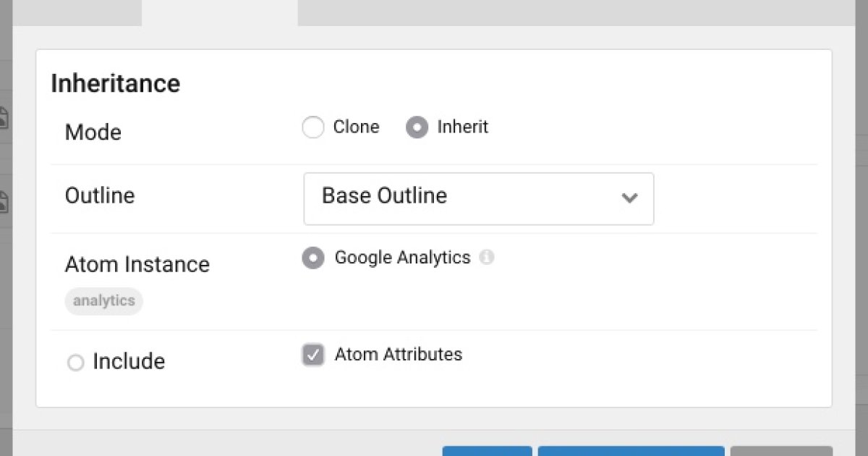Open the Base Outline dropdown
The height and width of the screenshot is (456, 868).
[x=478, y=198]
